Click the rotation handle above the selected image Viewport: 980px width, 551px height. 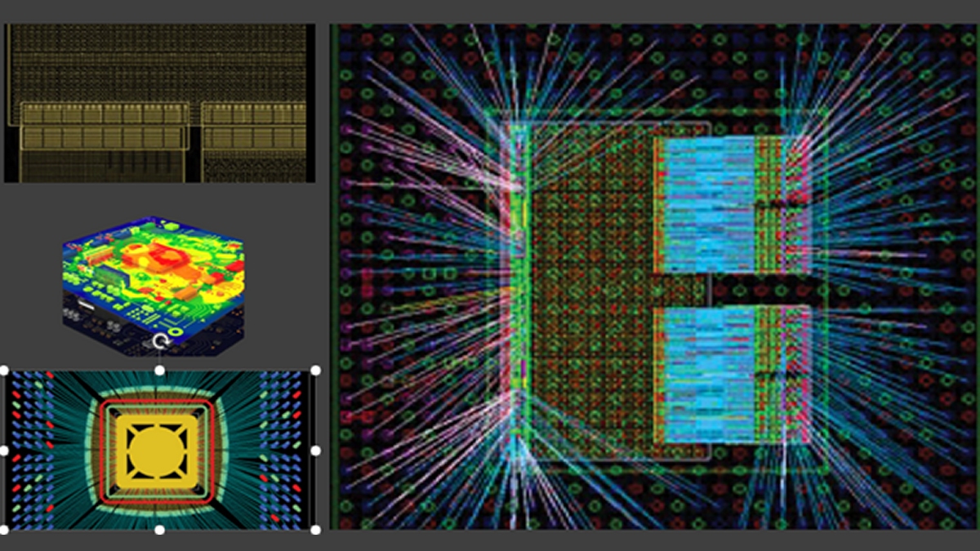pos(160,341)
